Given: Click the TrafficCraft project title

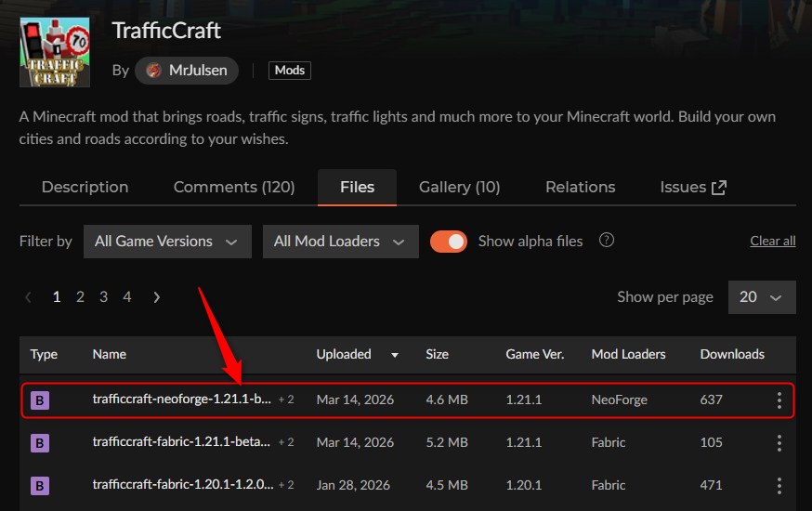Looking at the screenshot, I should pyautogui.click(x=166, y=31).
